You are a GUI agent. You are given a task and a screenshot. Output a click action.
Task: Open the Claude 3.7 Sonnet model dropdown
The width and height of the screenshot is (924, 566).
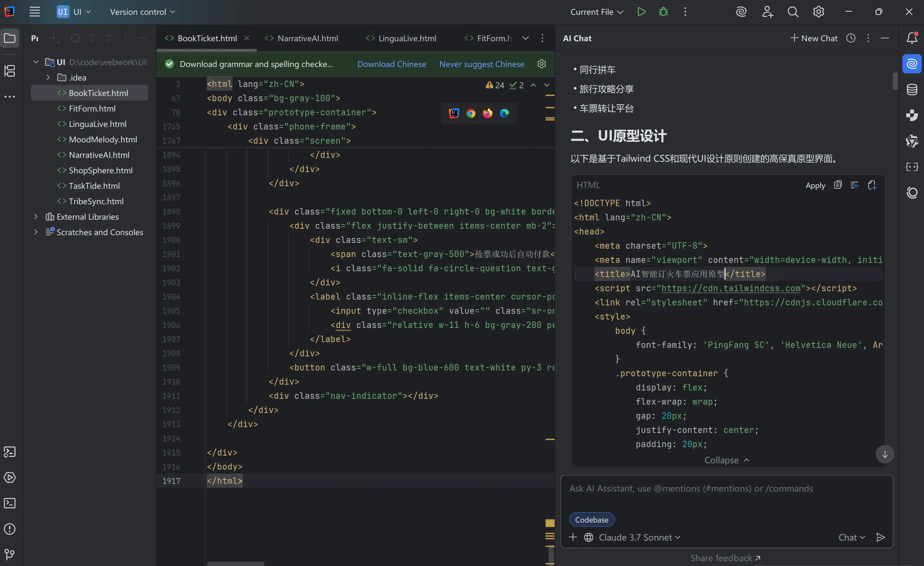(639, 537)
